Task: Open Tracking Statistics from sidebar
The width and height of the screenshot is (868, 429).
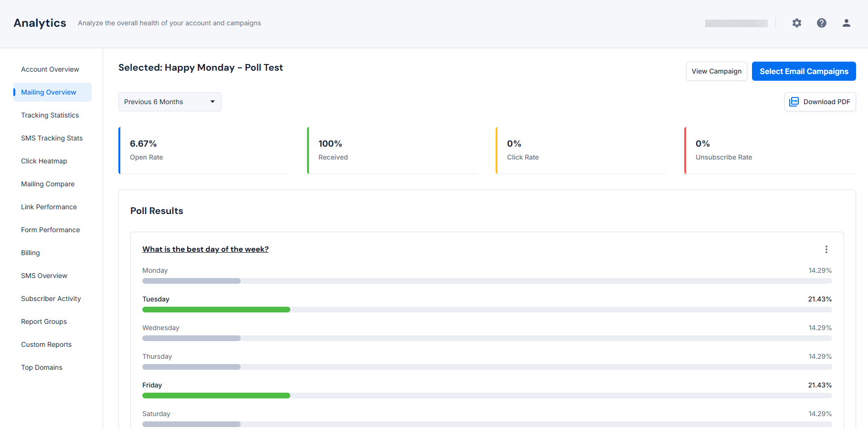Action: (50, 115)
